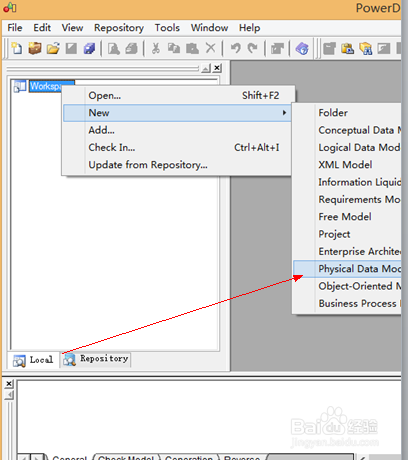Screen dimensions: 408x460
Task: Select Conceptual Data Model in submenu
Action: 347,130
